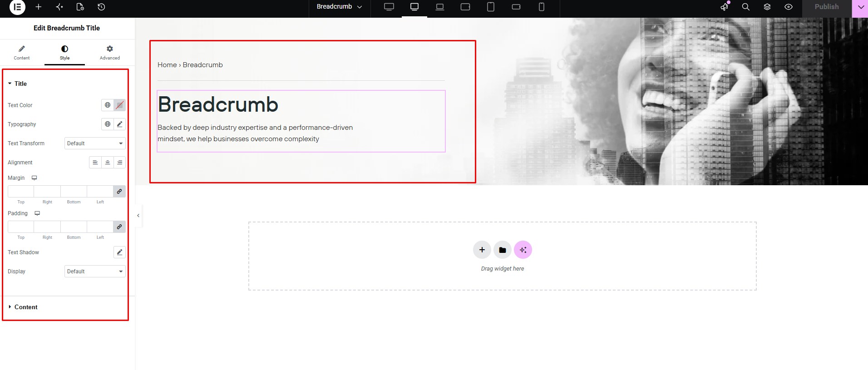Switch to laptop device view
Image resolution: width=868 pixels, height=370 pixels.
coord(440,7)
